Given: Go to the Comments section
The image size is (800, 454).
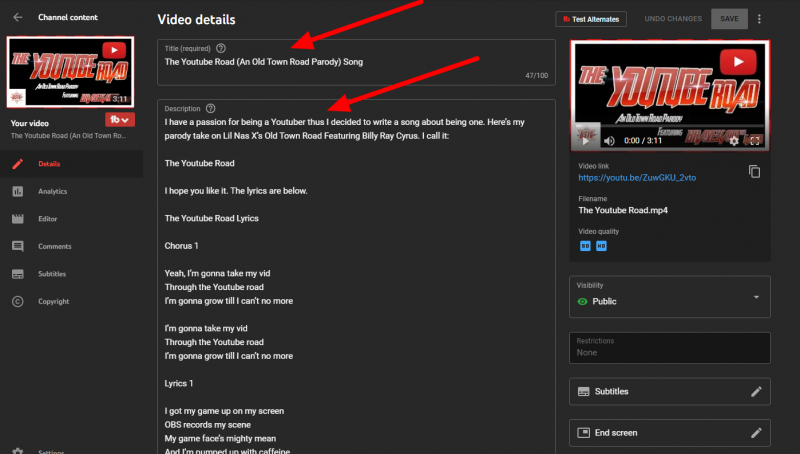Looking at the screenshot, I should tap(54, 246).
